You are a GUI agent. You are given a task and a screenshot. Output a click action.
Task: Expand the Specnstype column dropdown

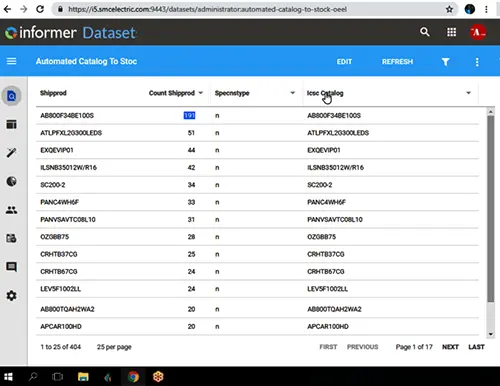pyautogui.click(x=293, y=93)
